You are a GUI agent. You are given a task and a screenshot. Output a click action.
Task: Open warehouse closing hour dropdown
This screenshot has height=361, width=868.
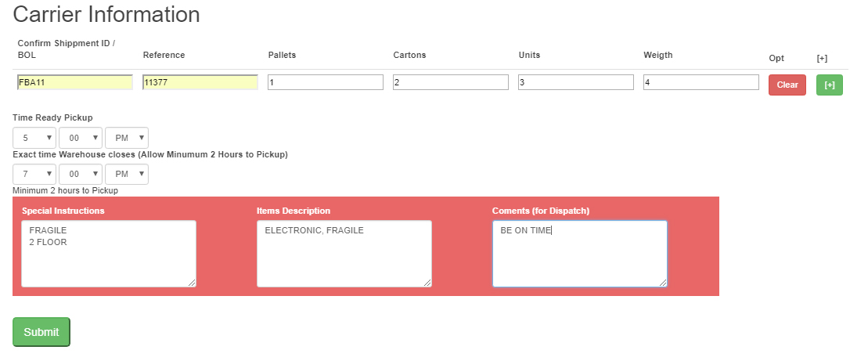coord(34,174)
